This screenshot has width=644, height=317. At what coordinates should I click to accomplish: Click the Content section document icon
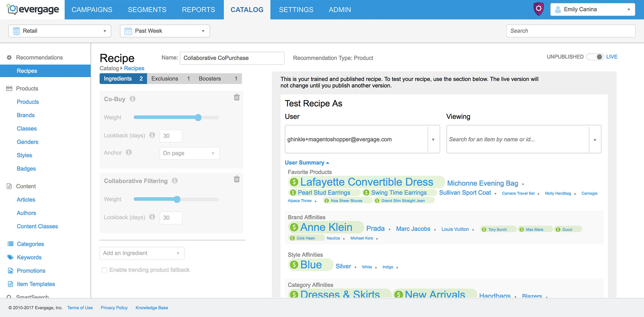click(x=9, y=186)
